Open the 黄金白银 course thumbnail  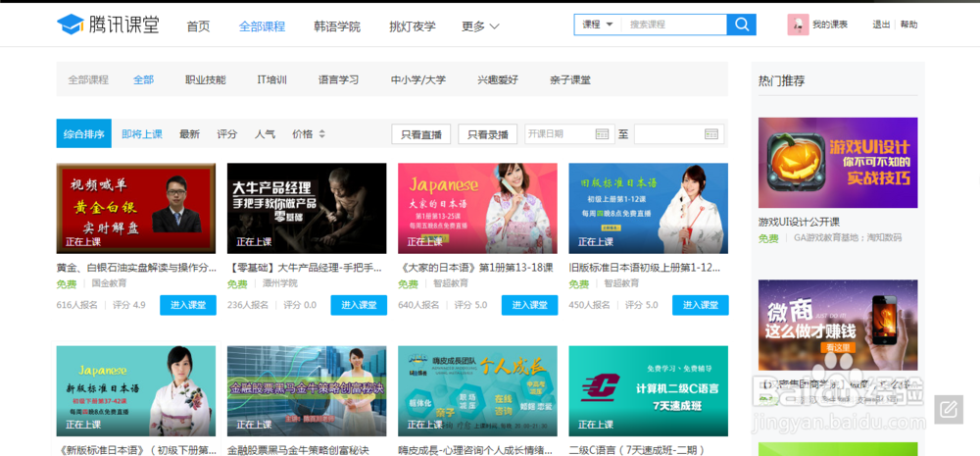pyautogui.click(x=135, y=208)
